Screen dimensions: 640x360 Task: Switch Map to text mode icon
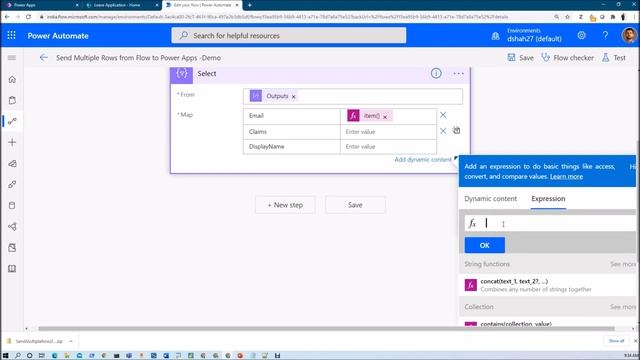(x=456, y=131)
